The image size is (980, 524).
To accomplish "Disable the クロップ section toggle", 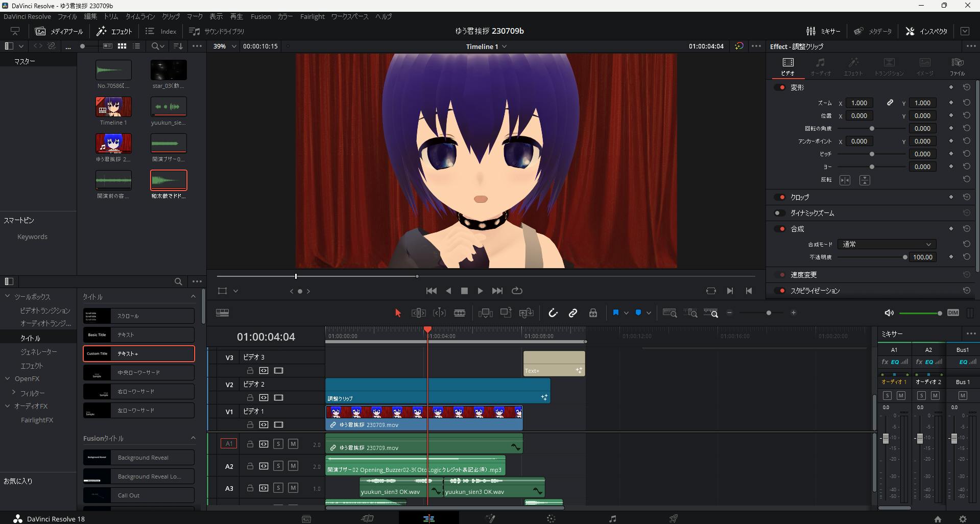I will (x=780, y=197).
